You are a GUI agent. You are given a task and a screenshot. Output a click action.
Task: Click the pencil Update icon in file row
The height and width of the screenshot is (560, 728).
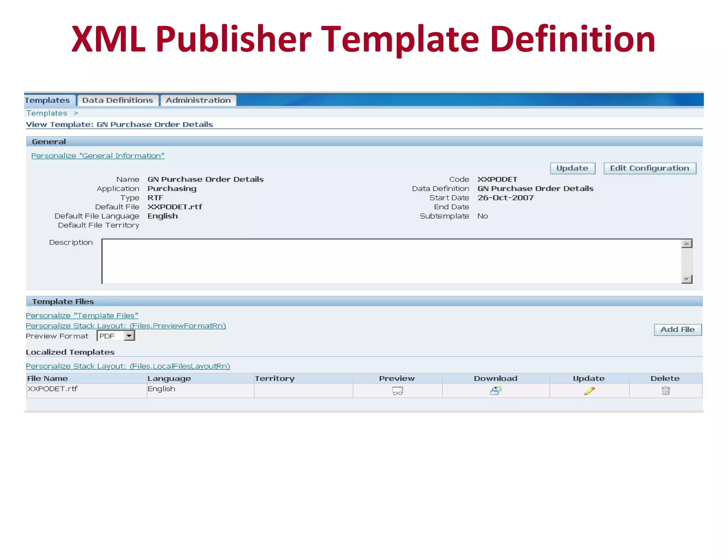(589, 391)
